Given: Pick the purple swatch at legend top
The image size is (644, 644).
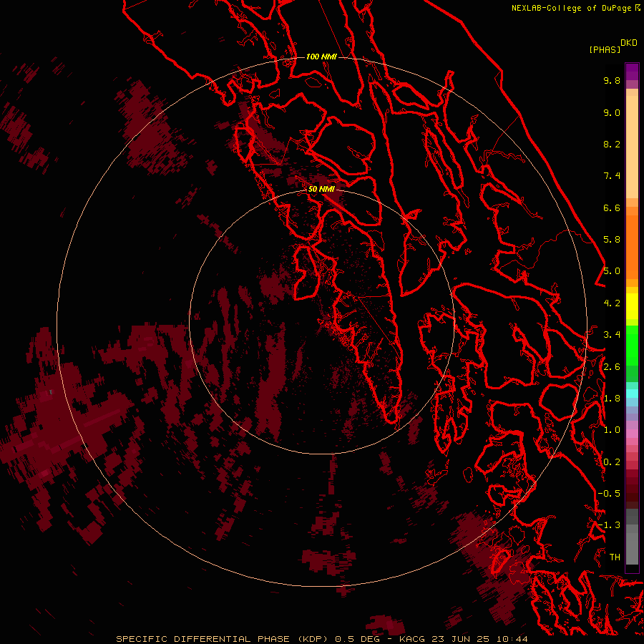Looking at the screenshot, I should point(632,72).
